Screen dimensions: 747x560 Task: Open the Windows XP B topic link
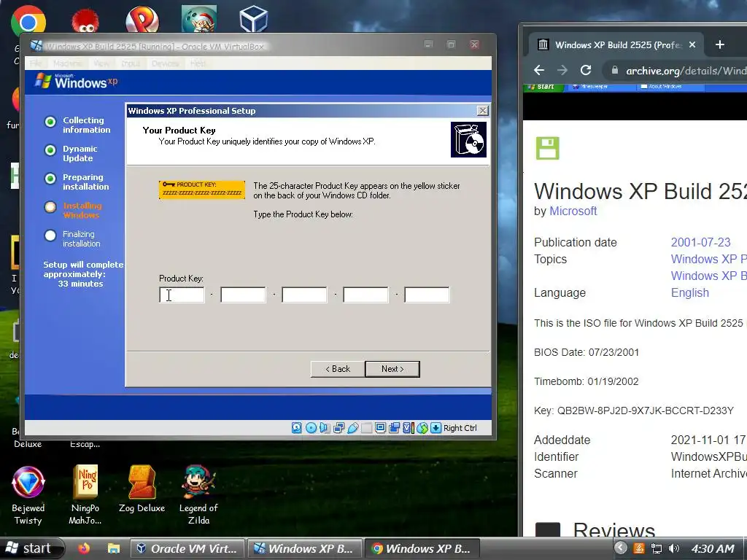point(709,276)
